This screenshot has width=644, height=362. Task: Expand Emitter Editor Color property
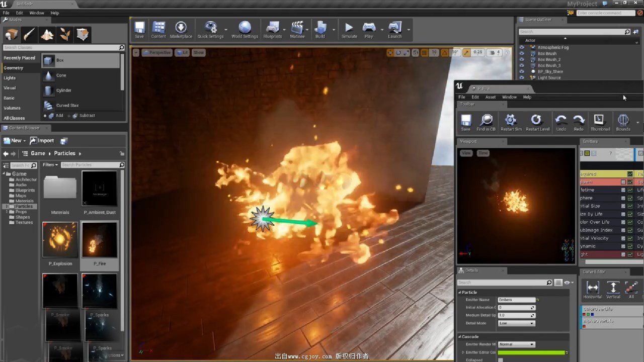click(x=463, y=352)
